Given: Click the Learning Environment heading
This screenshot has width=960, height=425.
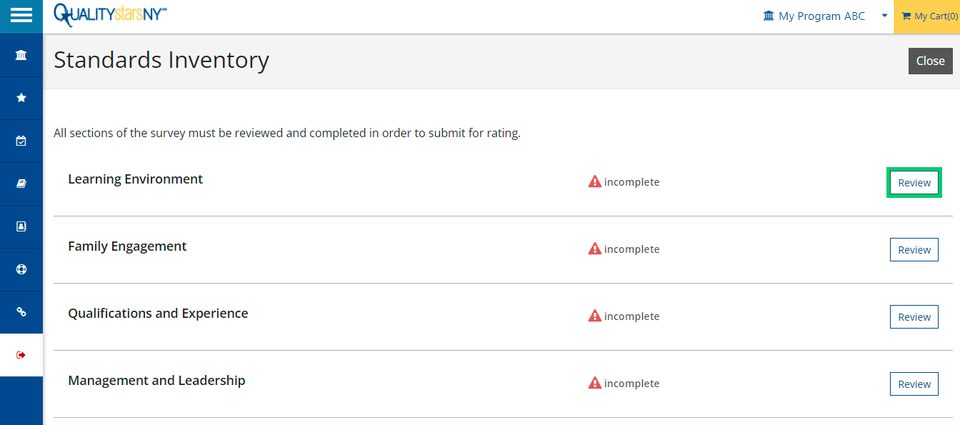Looking at the screenshot, I should pos(135,179).
